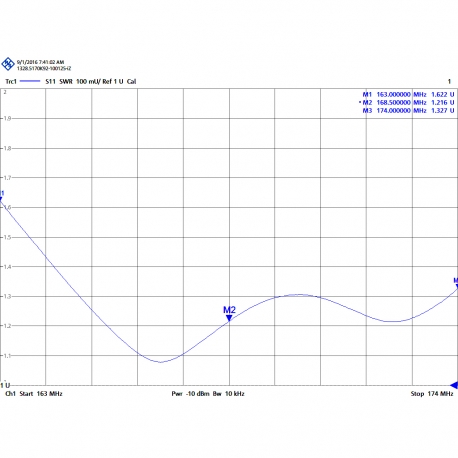Click the Cal status label
The height and width of the screenshot is (458, 458).
point(131,81)
